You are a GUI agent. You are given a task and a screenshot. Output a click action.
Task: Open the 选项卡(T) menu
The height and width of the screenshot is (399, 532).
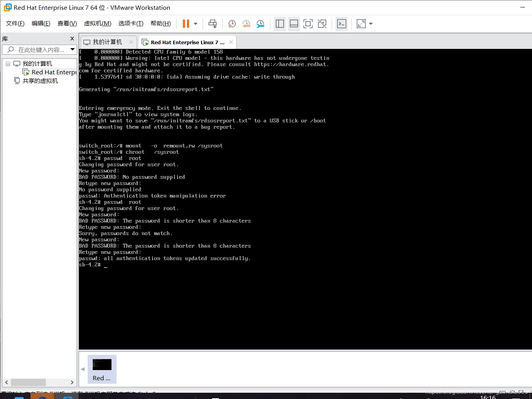(x=131, y=23)
